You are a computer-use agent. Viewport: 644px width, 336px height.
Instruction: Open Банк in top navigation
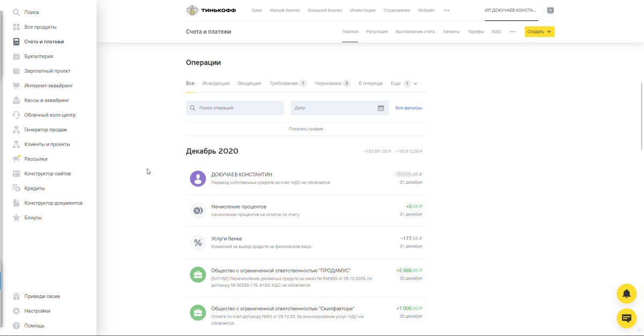(x=257, y=10)
